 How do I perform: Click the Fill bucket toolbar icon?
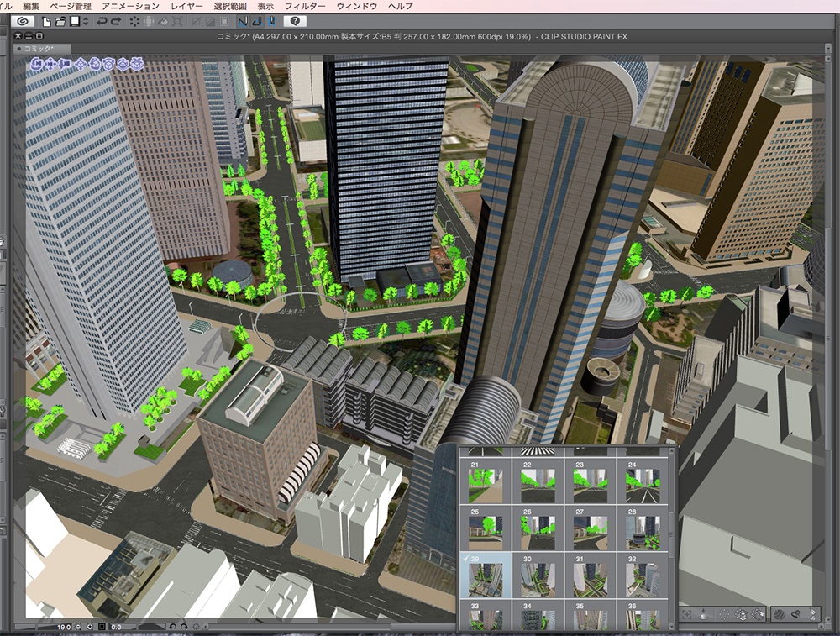[163, 22]
